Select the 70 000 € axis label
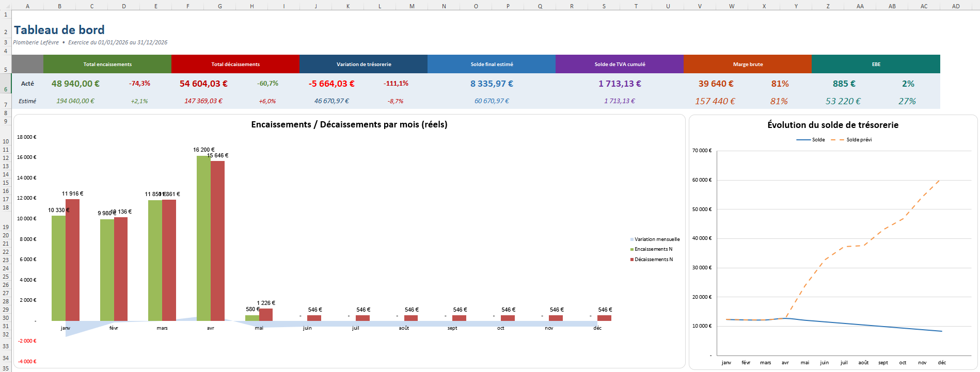This screenshot has width=980, height=372. (x=702, y=151)
